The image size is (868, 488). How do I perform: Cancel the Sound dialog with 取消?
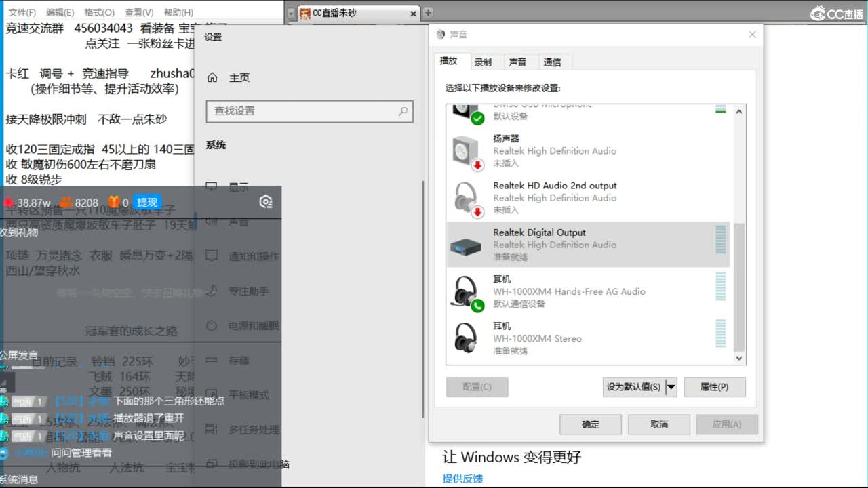tap(659, 424)
